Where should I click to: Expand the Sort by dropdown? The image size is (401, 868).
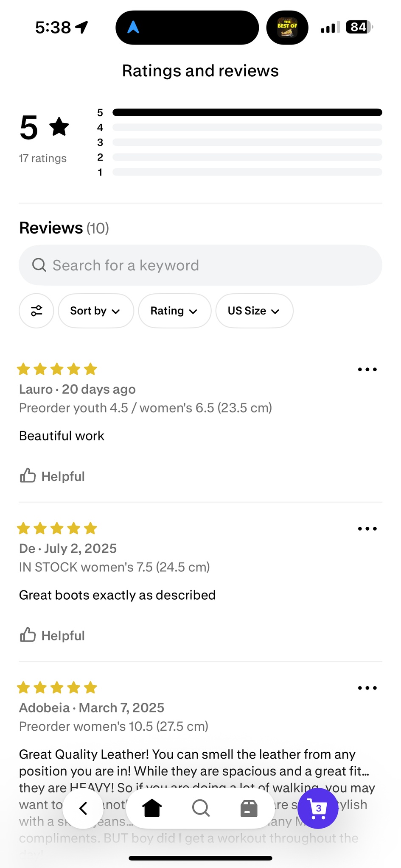95,311
